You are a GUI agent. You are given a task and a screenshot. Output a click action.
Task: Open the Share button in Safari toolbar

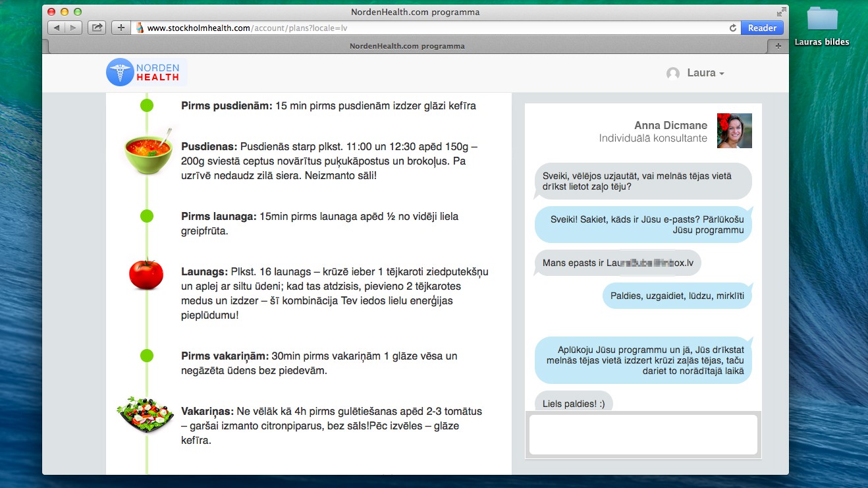97,28
